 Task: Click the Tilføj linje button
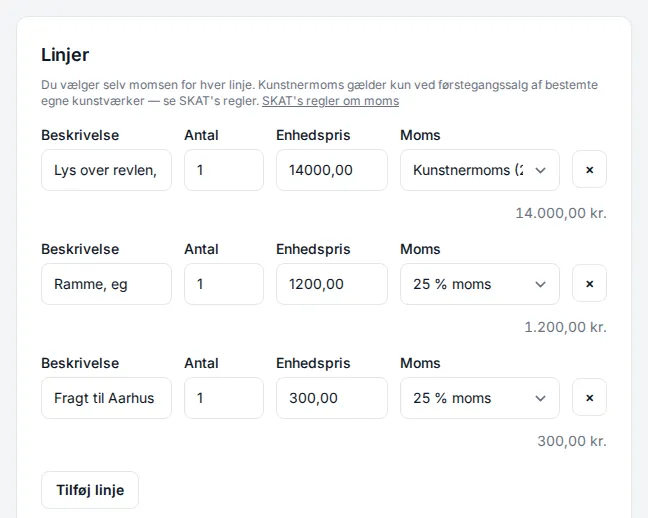point(90,490)
